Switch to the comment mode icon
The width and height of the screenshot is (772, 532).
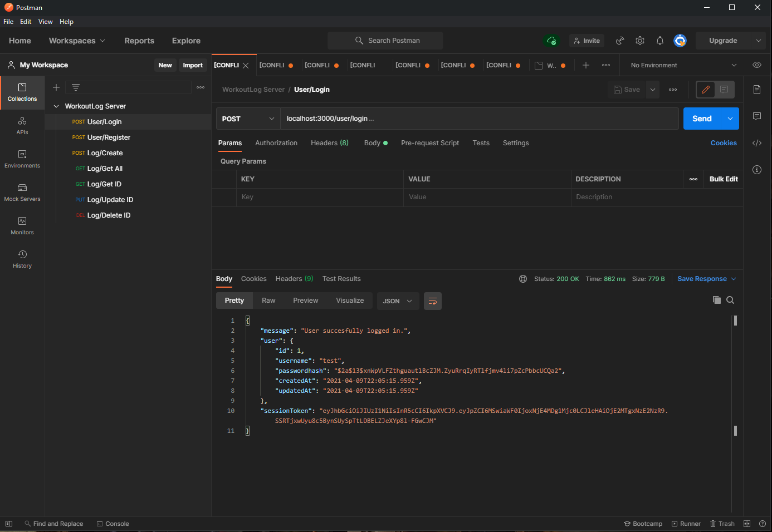coord(724,90)
